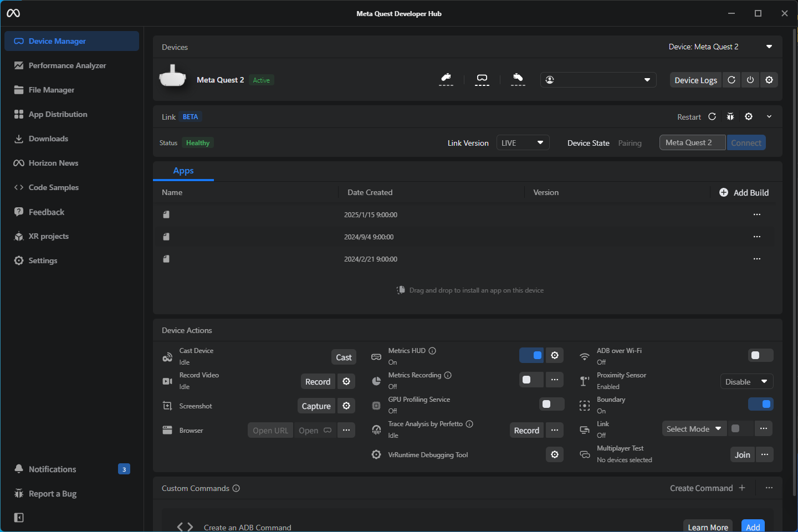Open the Device Manager section
Screen dimensions: 798x532
71,41
